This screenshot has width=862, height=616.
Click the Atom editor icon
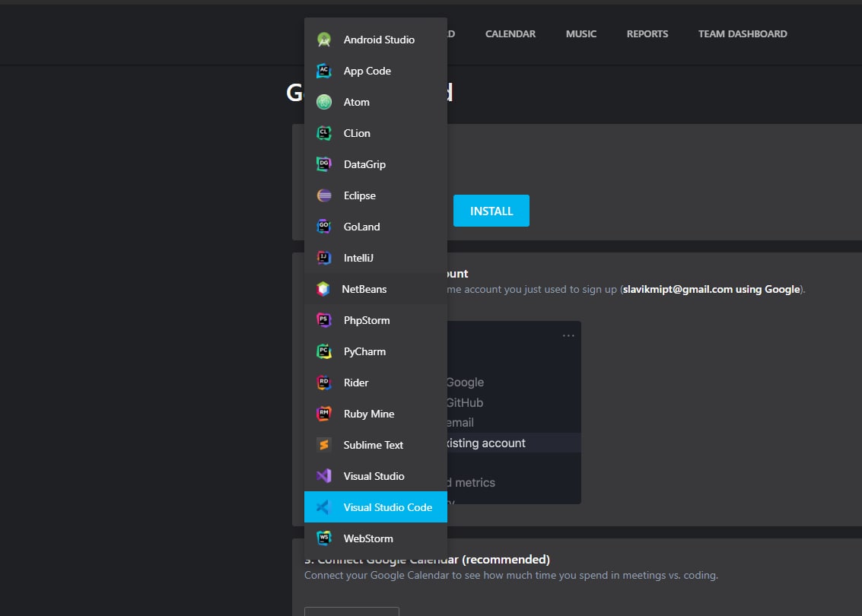click(x=324, y=102)
